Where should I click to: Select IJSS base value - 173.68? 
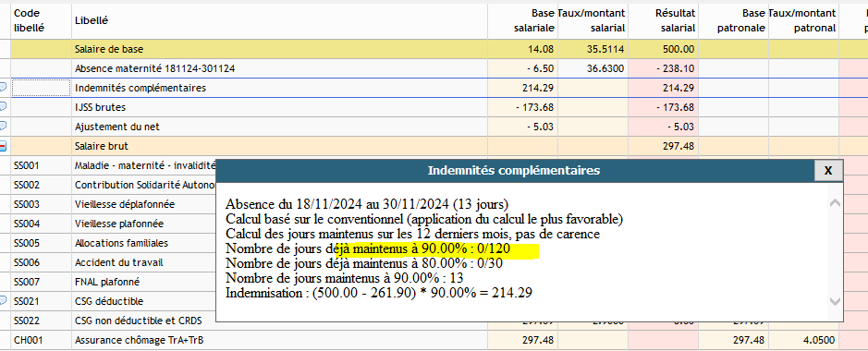[535, 107]
